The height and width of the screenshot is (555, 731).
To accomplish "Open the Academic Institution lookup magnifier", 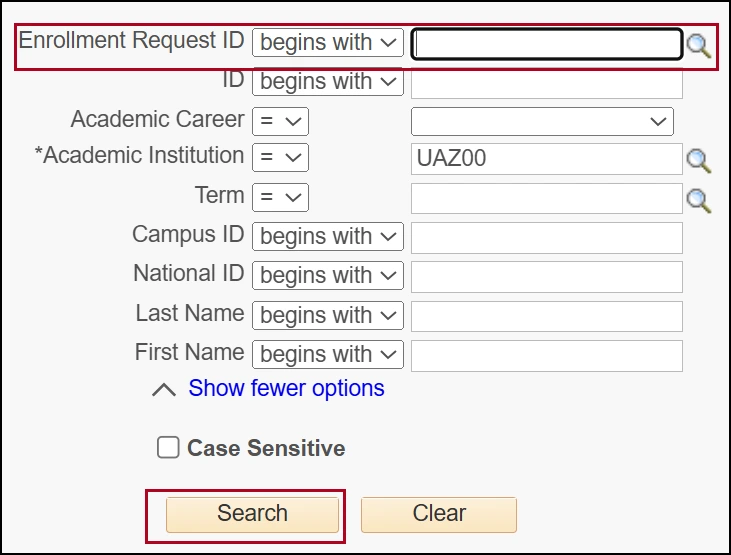I will pyautogui.click(x=698, y=160).
